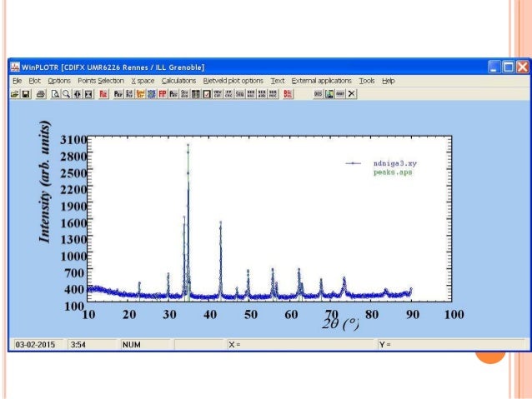The width and height of the screenshot is (532, 399).
Task: Launch FullProf via red FP icon
Action: 163,94
